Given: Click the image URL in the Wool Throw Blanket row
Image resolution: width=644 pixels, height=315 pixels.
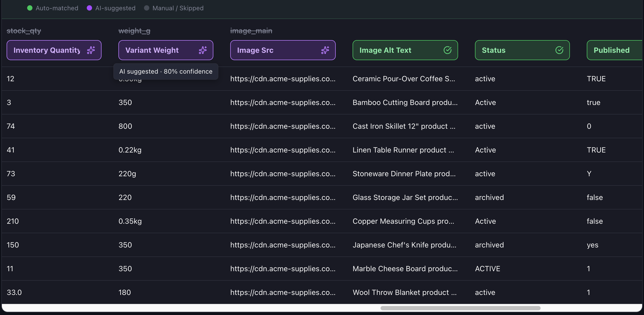Looking at the screenshot, I should point(283,292).
